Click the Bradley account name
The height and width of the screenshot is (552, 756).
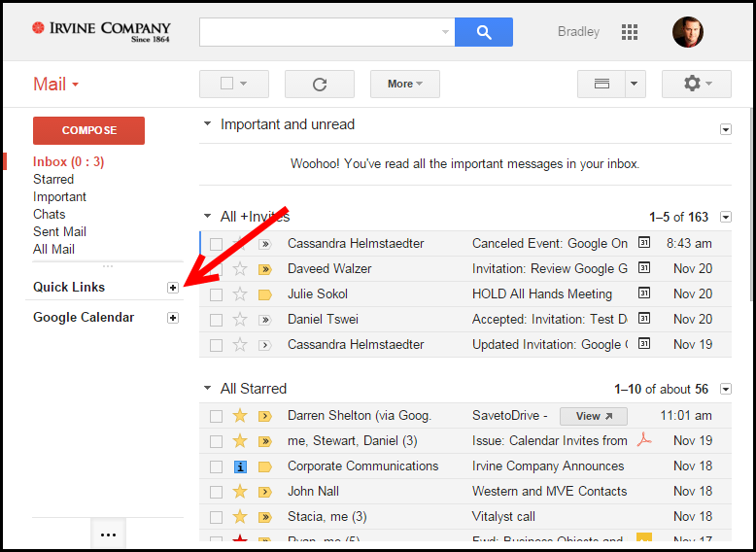point(578,32)
